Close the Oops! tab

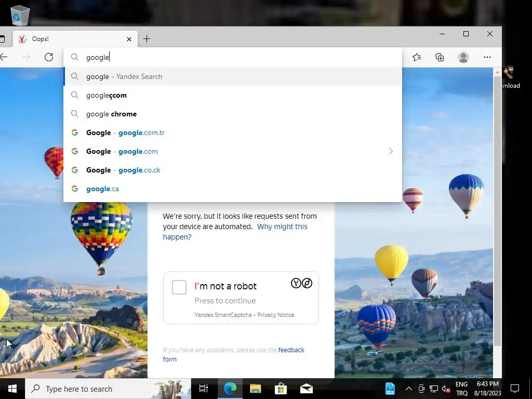tap(129, 39)
